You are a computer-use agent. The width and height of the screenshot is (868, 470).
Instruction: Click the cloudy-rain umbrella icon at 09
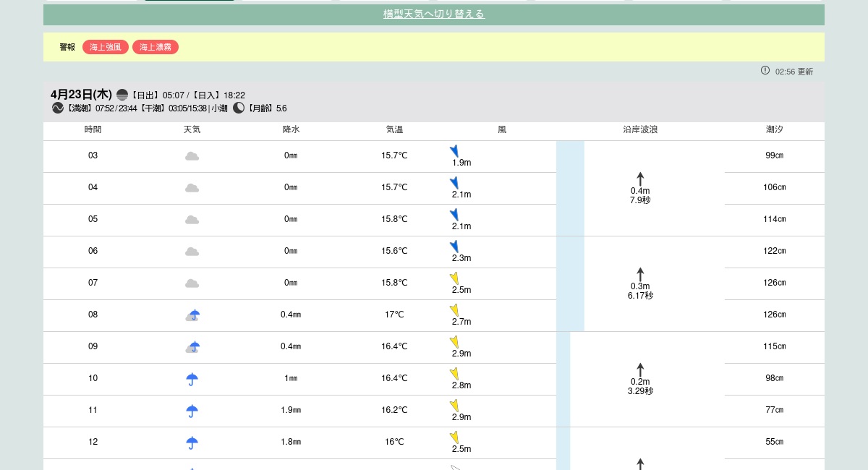click(x=192, y=347)
